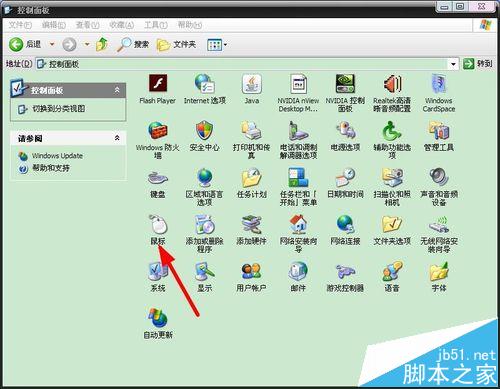
Task: Open the 查看(V) menu
Action: coord(87,25)
